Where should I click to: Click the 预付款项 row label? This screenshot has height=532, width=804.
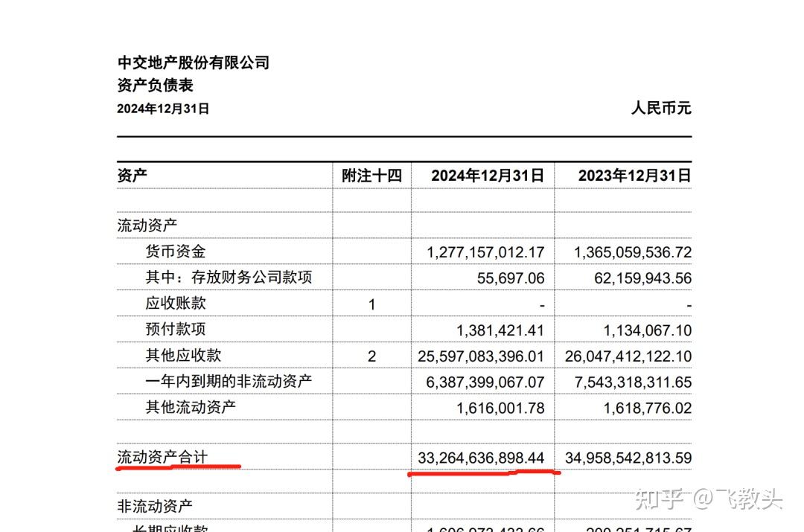176,329
